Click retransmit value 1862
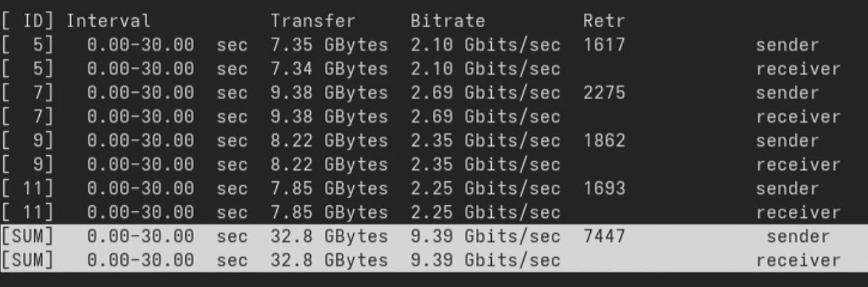This screenshot has height=287, width=868. [x=604, y=141]
